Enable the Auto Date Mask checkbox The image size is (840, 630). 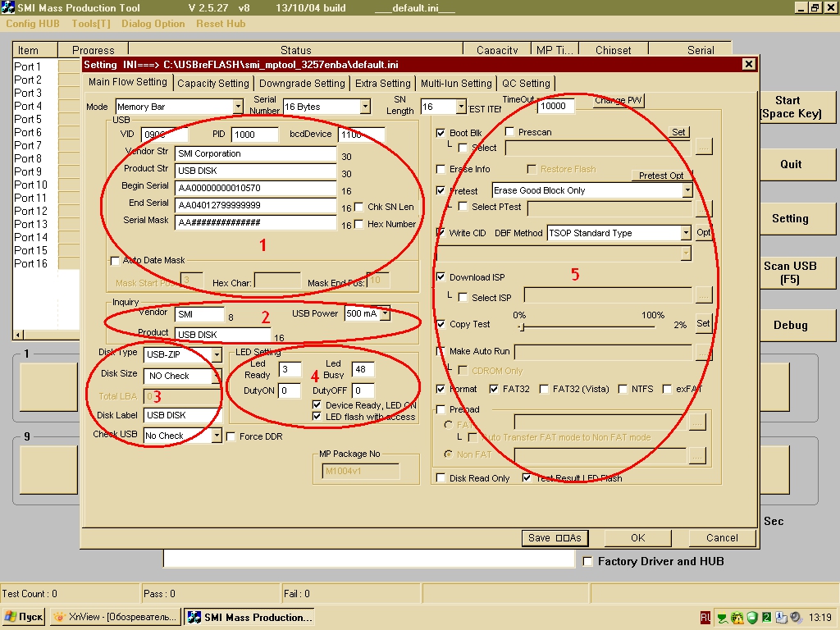(x=115, y=260)
